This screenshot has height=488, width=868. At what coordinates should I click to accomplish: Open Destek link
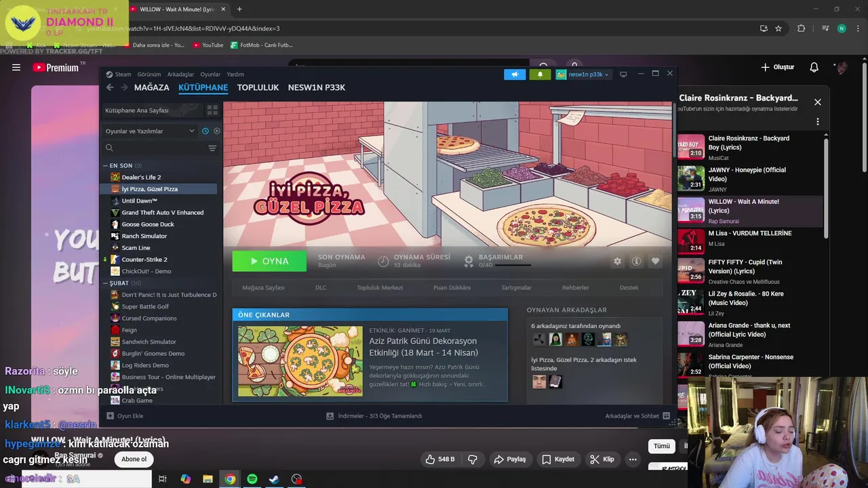(629, 287)
